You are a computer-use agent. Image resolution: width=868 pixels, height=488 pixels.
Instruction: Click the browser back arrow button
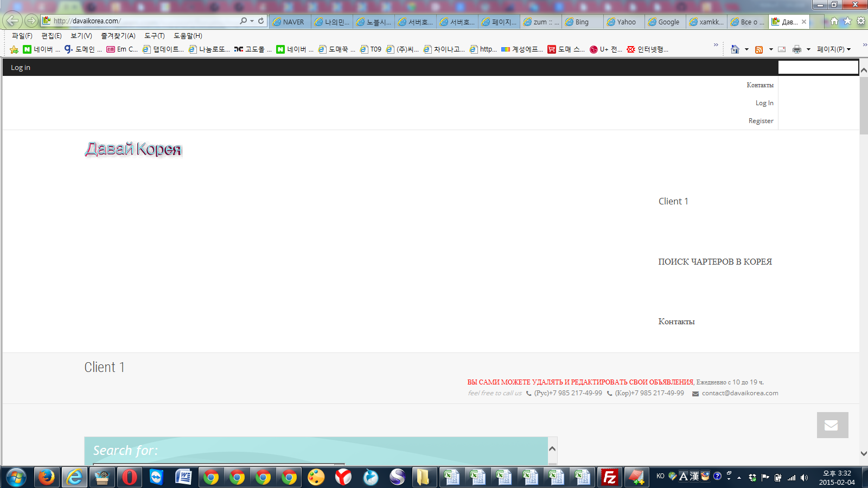[x=12, y=21]
